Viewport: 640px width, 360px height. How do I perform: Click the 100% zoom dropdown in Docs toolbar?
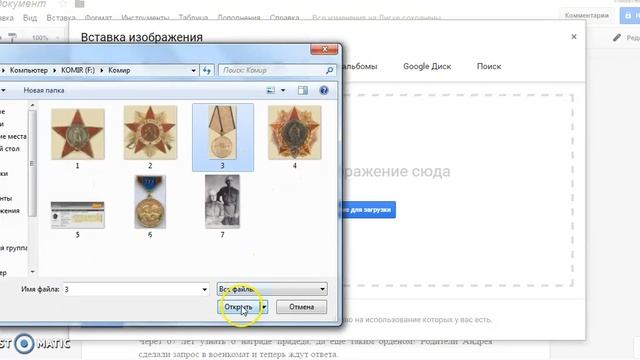[x=45, y=38]
